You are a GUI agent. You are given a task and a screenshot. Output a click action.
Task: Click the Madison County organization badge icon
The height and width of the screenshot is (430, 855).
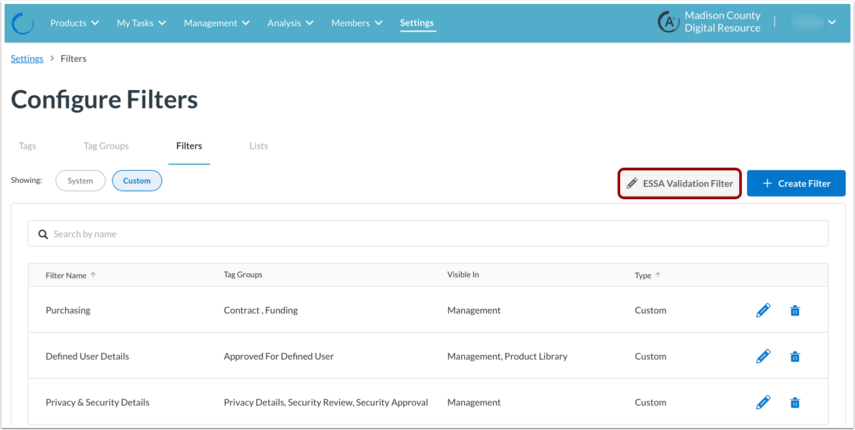pos(669,22)
